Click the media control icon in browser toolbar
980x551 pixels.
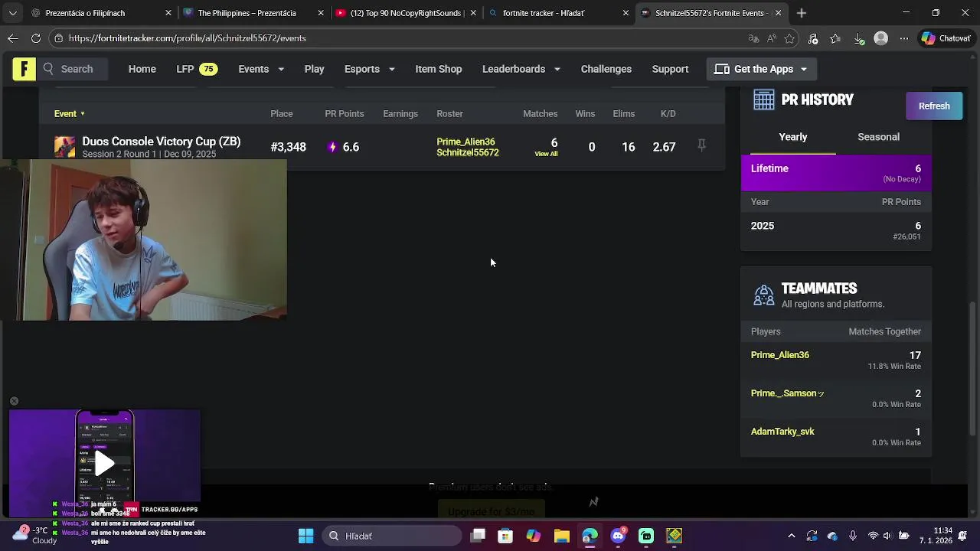coord(813,38)
